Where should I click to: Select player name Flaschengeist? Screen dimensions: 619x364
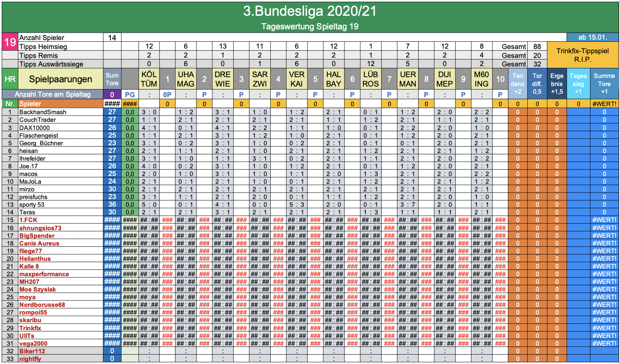click(x=39, y=135)
